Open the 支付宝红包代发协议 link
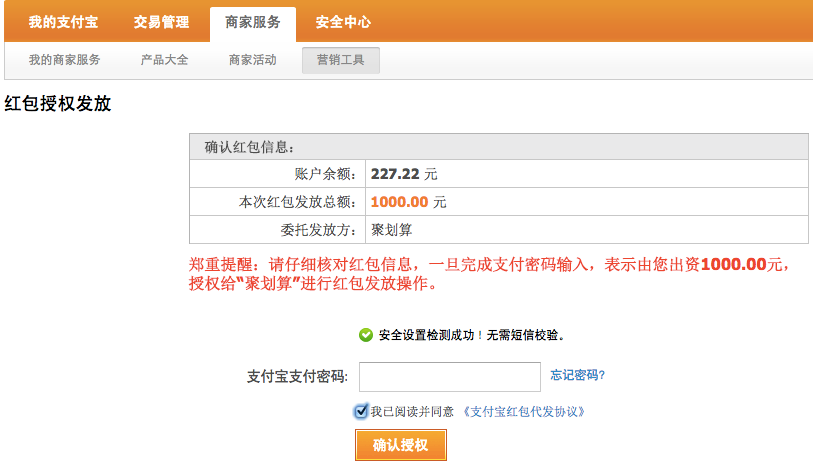The height and width of the screenshot is (467, 813). pyautogui.click(x=524, y=412)
